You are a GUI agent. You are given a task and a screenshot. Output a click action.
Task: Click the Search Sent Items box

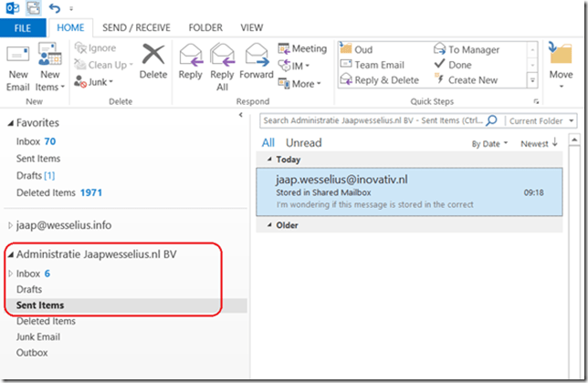point(371,119)
